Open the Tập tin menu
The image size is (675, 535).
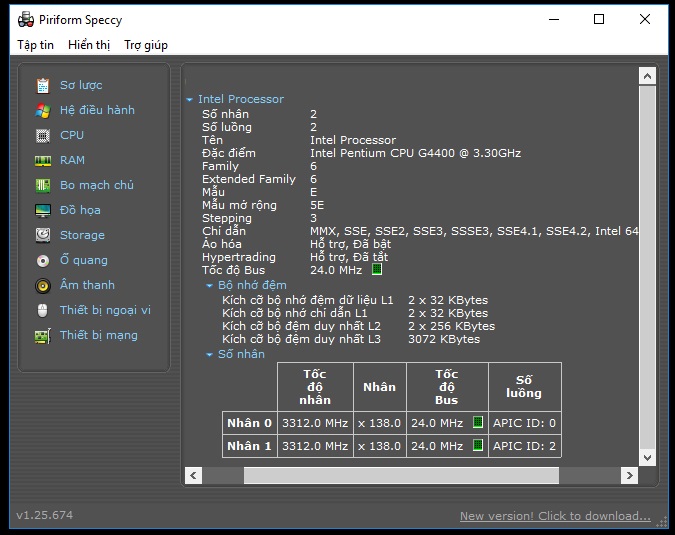[35, 45]
